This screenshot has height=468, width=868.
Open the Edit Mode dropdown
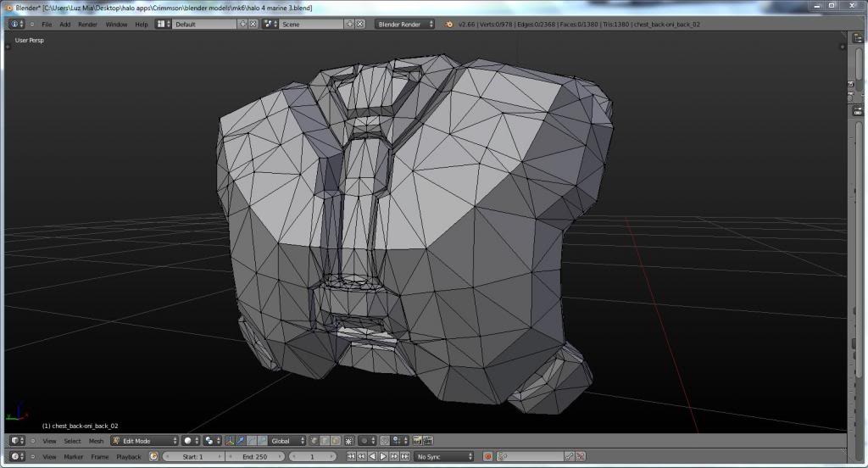pos(144,441)
